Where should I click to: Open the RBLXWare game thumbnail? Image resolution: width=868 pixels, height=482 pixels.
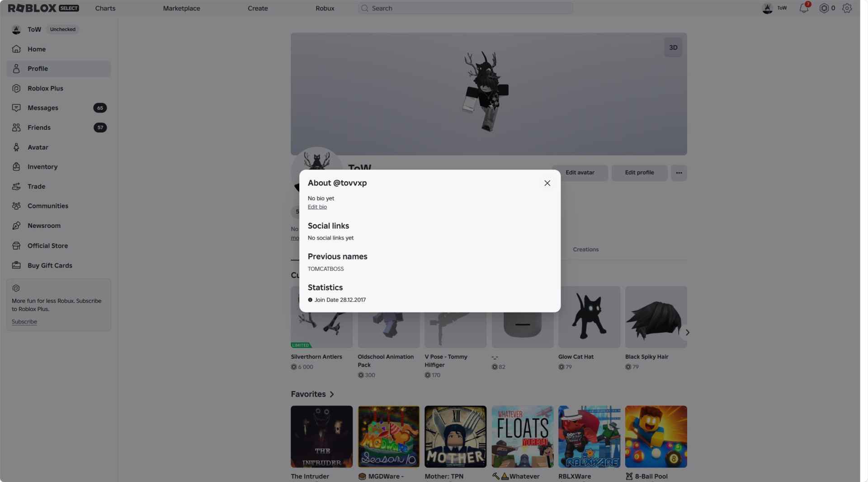pyautogui.click(x=589, y=436)
